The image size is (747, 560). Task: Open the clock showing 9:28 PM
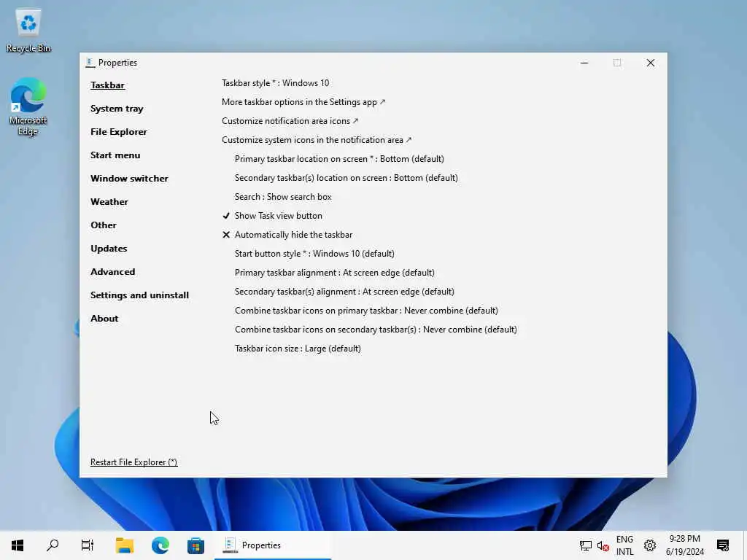684,545
